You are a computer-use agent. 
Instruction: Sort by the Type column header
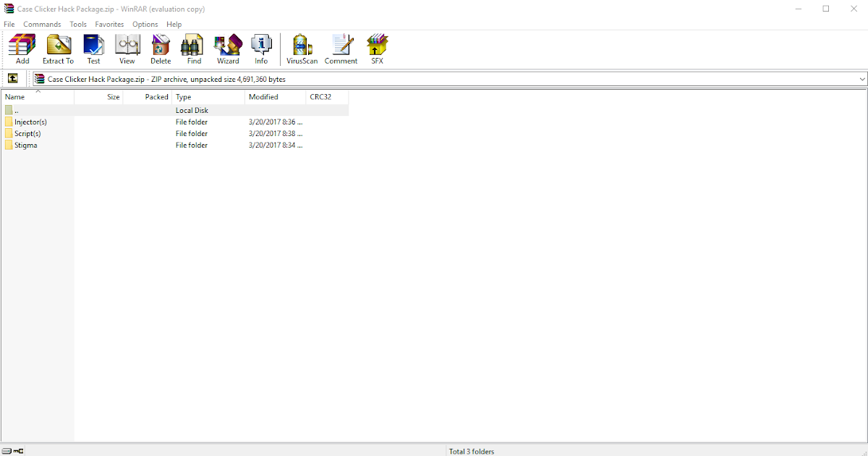[208, 97]
